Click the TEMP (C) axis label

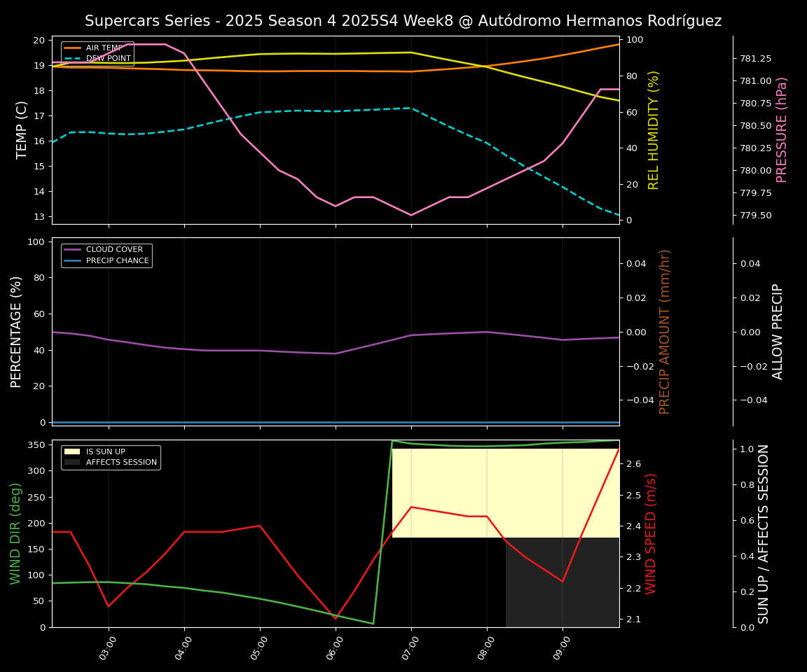click(22, 129)
